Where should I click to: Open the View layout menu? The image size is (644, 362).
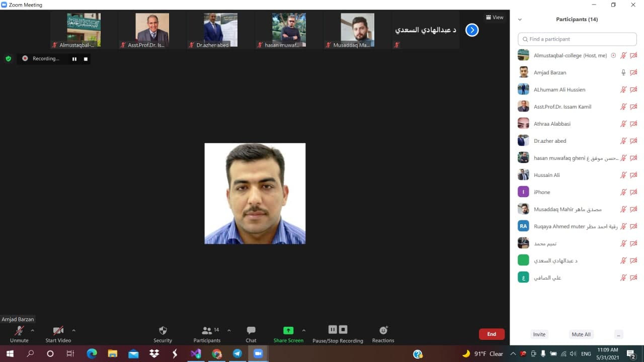(x=495, y=17)
